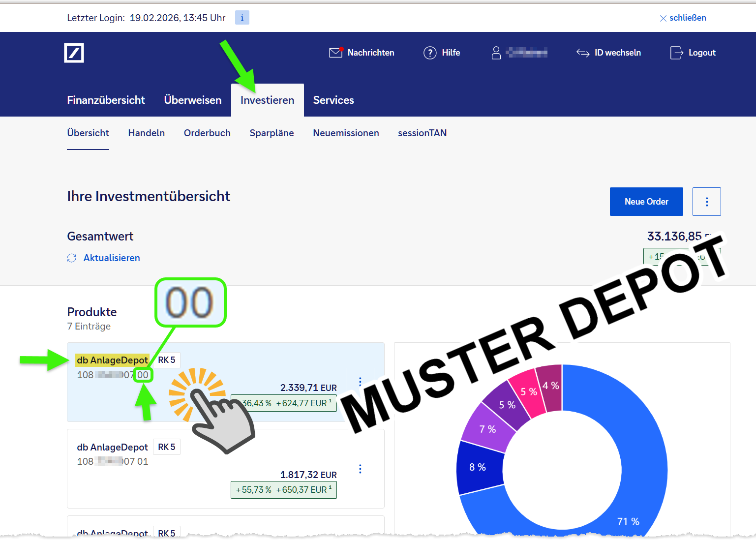The width and height of the screenshot is (756, 540).
Task: Go to the Orderbuch submenu
Action: click(207, 133)
